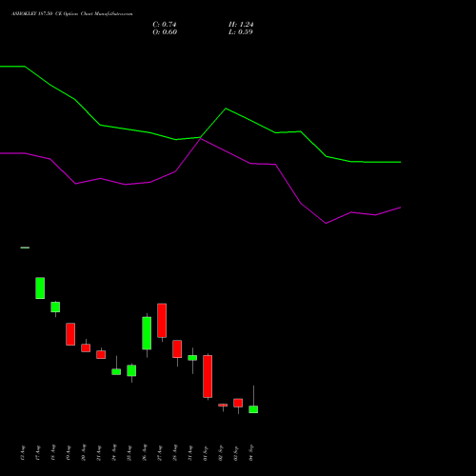Select the close value C: 0.74
The image size is (476, 476).
click(x=165, y=25)
